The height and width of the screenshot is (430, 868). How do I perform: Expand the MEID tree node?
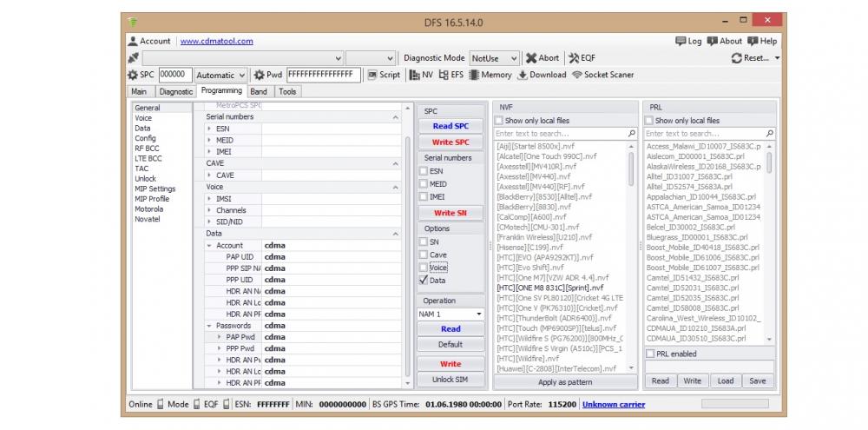[x=209, y=140]
